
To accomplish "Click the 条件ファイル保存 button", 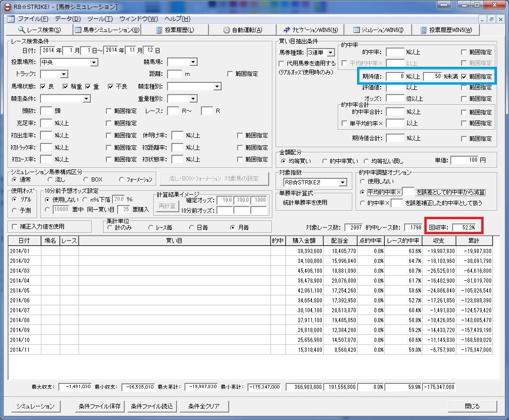I will click(99, 406).
